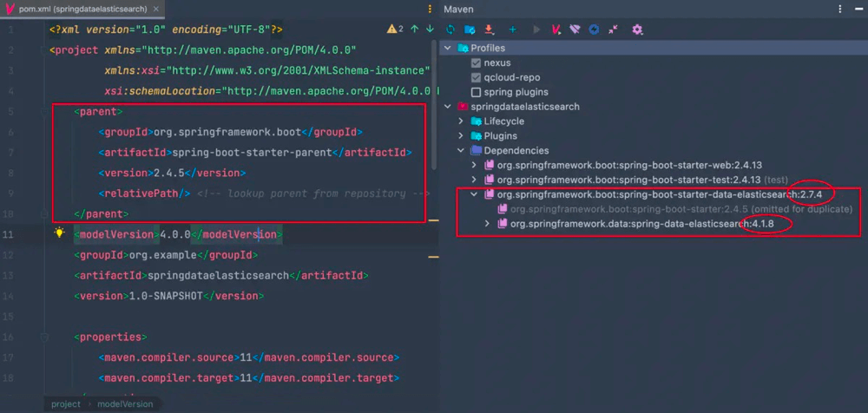The width and height of the screenshot is (868, 413).
Task: Collapse the Dependencies node
Action: pyautogui.click(x=461, y=151)
